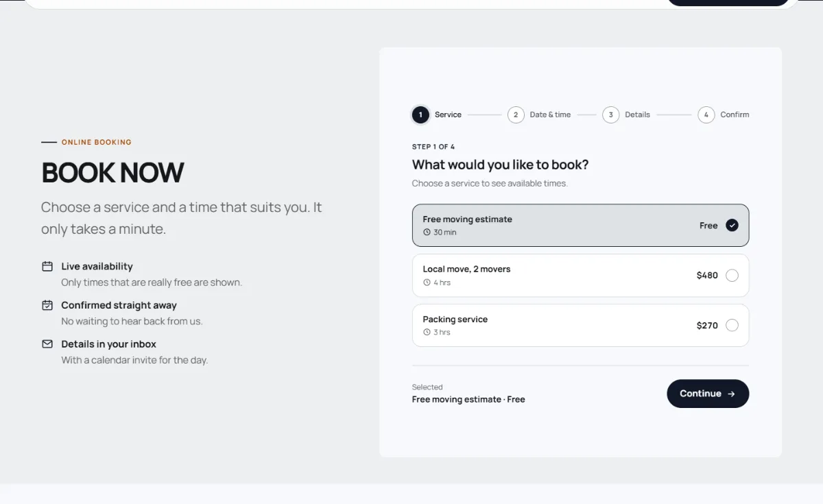
Task: Open the Details step label
Action: [637, 115]
